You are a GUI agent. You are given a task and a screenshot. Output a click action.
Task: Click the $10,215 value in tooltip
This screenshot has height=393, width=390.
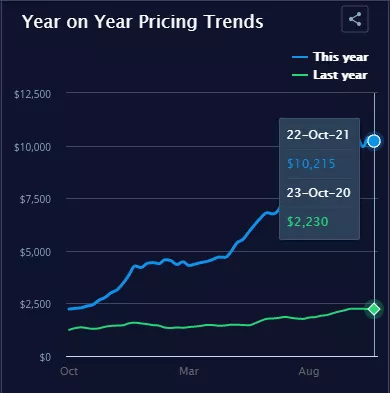tap(311, 164)
